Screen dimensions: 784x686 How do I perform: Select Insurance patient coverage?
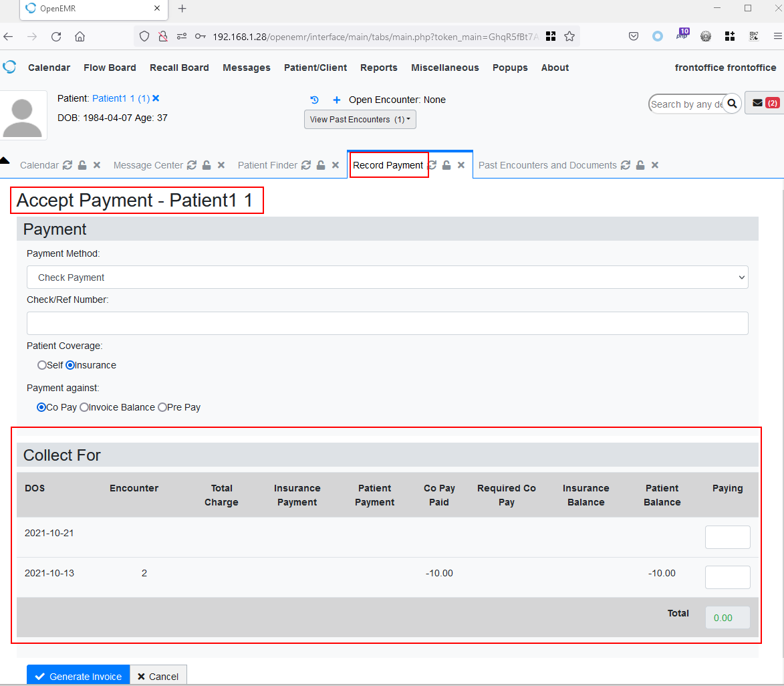pos(70,365)
